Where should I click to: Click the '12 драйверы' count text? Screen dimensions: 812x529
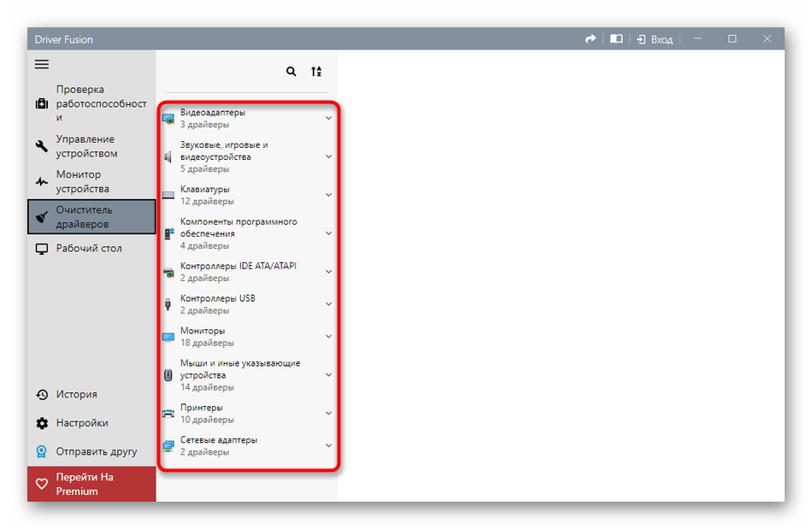[207, 201]
